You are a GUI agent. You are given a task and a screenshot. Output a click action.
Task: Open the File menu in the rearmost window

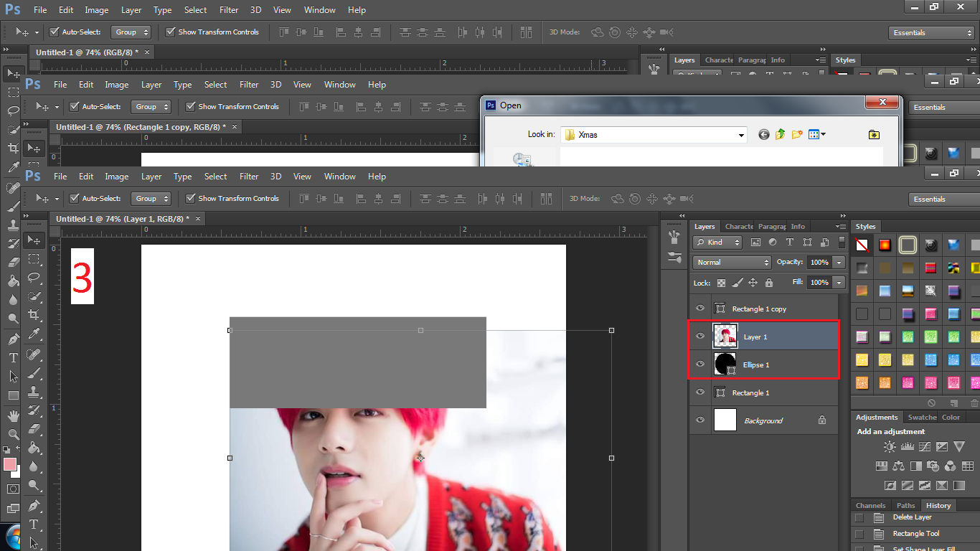[40, 10]
